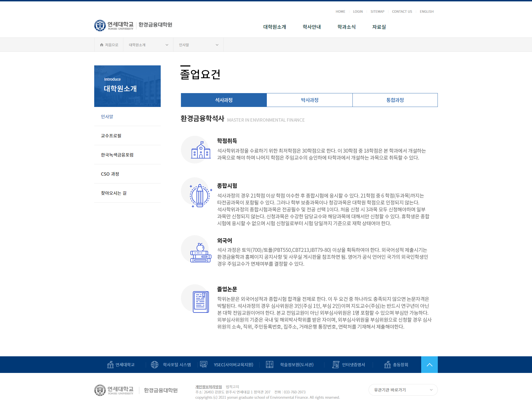Open the 유관기관 바로가기 dropdown

click(x=403, y=390)
